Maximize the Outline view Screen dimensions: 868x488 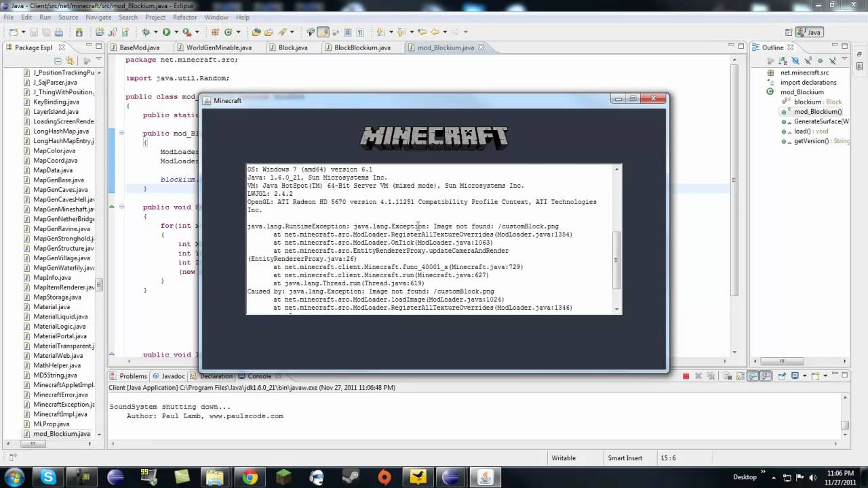[844, 46]
